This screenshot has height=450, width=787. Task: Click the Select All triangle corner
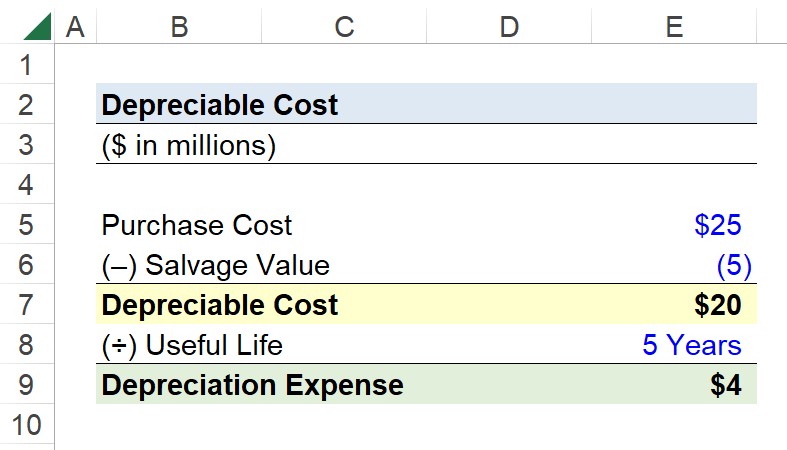37,27
